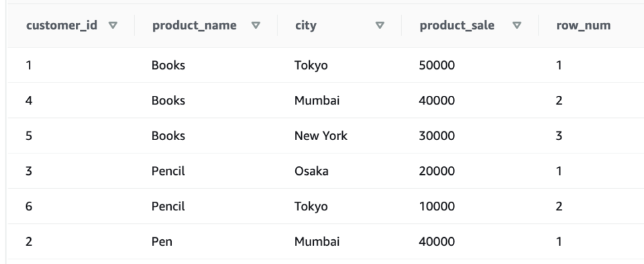Select the product_name column header

195,25
